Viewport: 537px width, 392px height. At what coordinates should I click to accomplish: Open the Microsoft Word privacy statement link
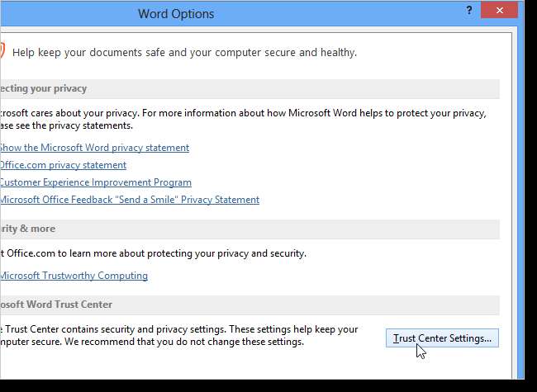coord(94,148)
